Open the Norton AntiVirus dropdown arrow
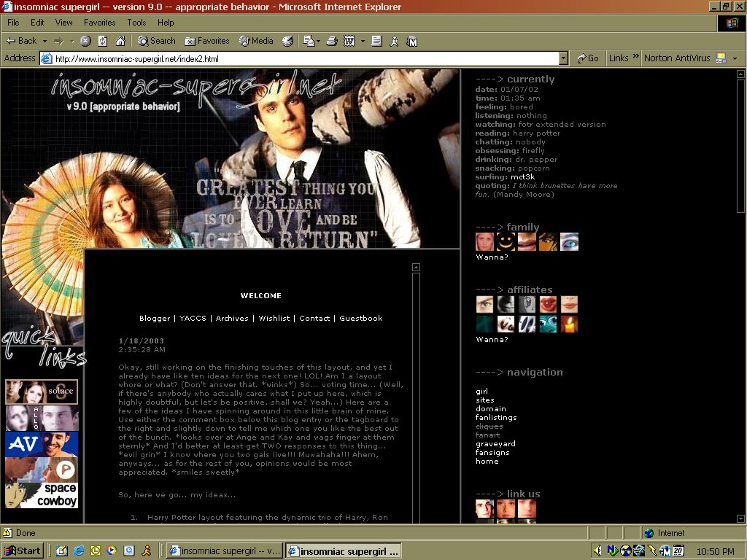The height and width of the screenshot is (560, 747). click(x=735, y=58)
